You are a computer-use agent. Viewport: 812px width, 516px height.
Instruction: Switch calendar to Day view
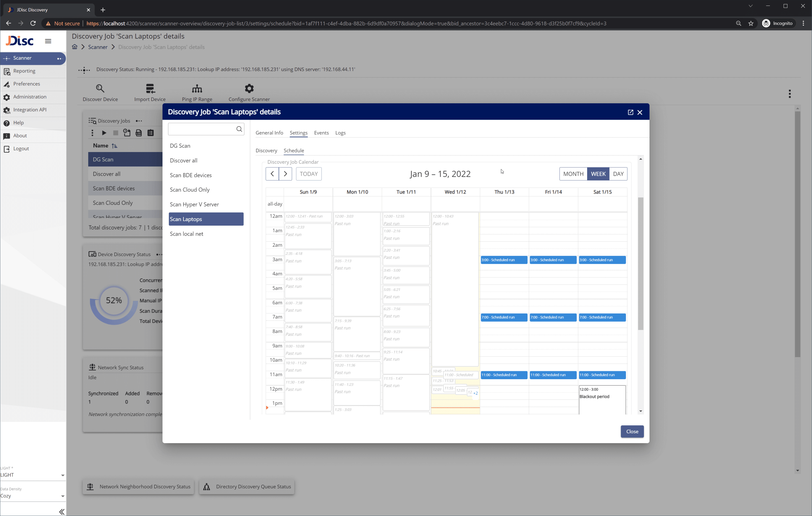(618, 174)
